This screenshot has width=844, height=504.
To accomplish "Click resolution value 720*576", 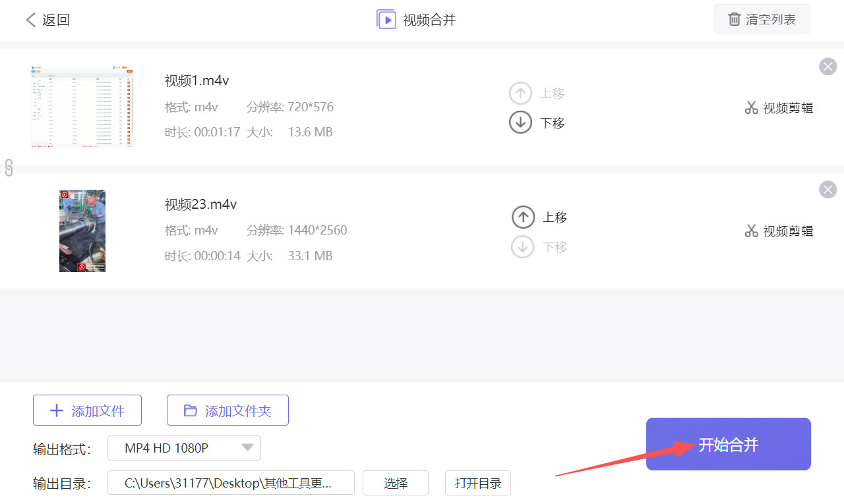I will [311, 107].
